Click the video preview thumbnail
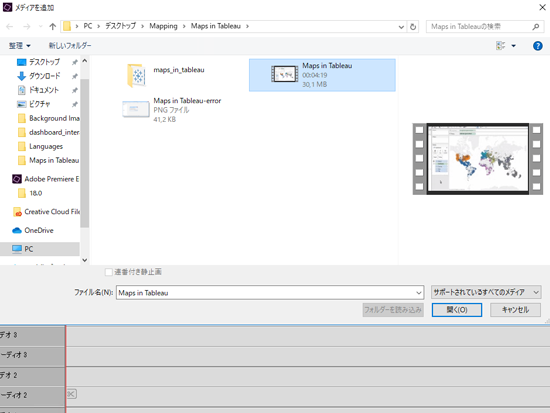This screenshot has width=550, height=413. pyautogui.click(x=478, y=159)
